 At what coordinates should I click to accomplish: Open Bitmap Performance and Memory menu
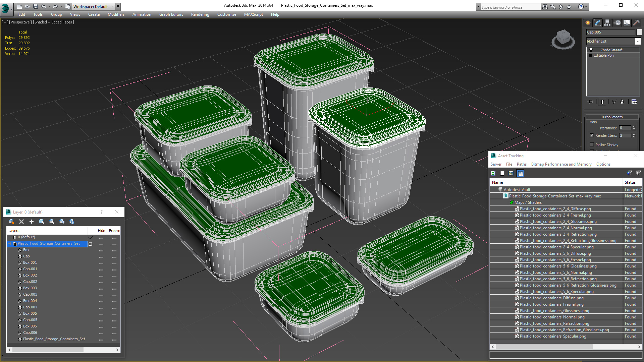[x=561, y=164]
